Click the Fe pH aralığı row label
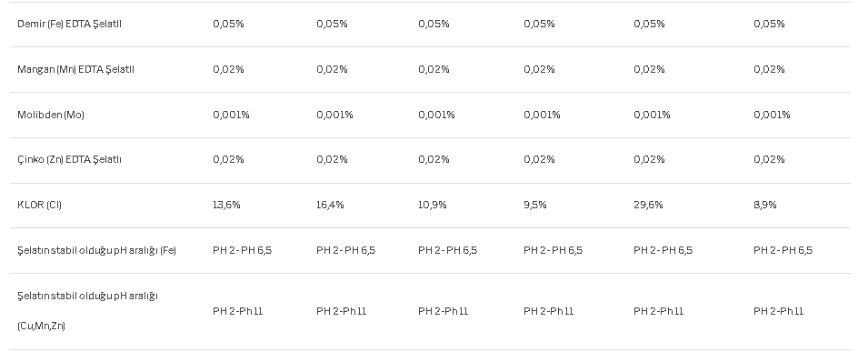Viewport: 868px width, 352px height. 97,250
